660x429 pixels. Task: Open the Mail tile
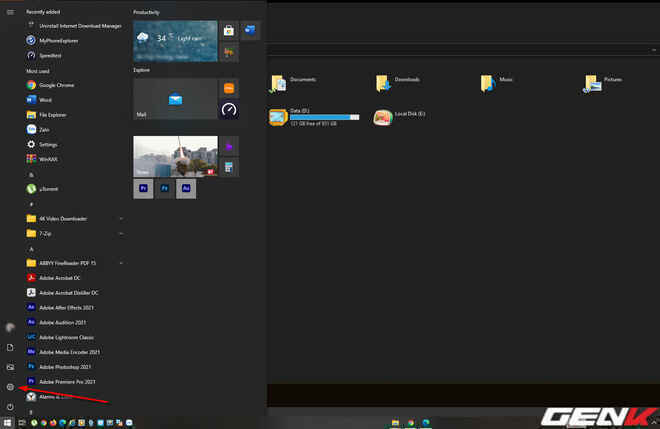[x=175, y=99]
